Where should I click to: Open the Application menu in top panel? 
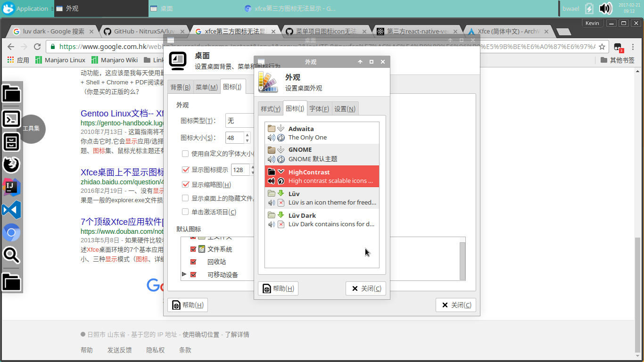click(x=25, y=8)
